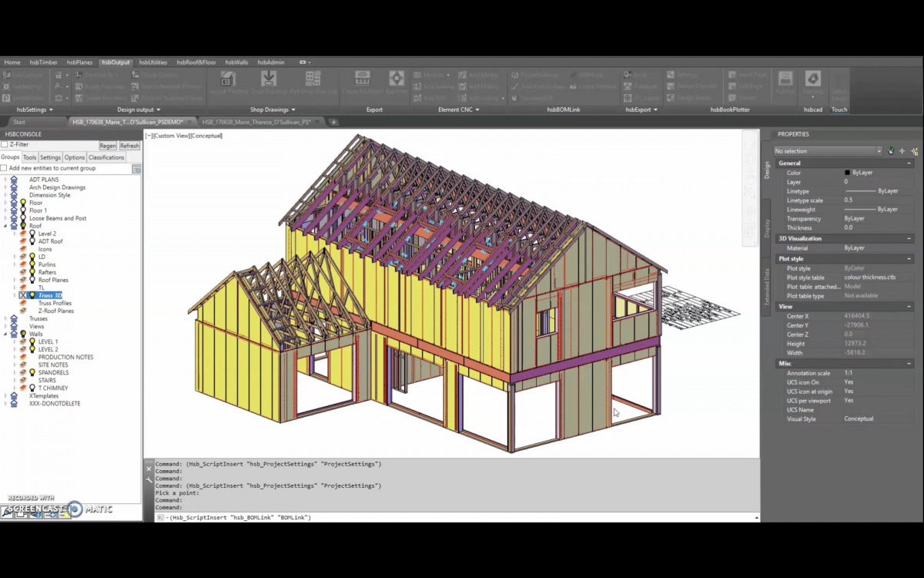Open ProjectSettings in the hsbBOMLink panel
The image size is (924, 578).
[535, 75]
